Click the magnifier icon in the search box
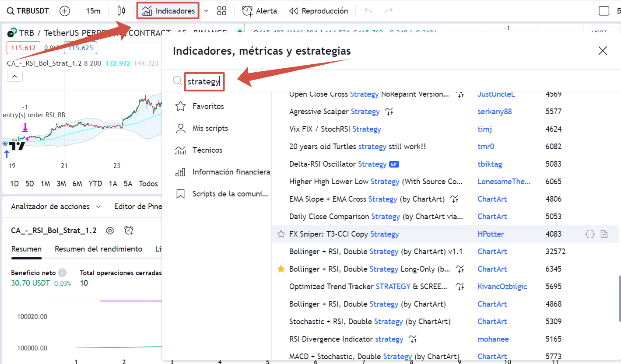Image resolution: width=621 pixels, height=364 pixels. coord(177,81)
